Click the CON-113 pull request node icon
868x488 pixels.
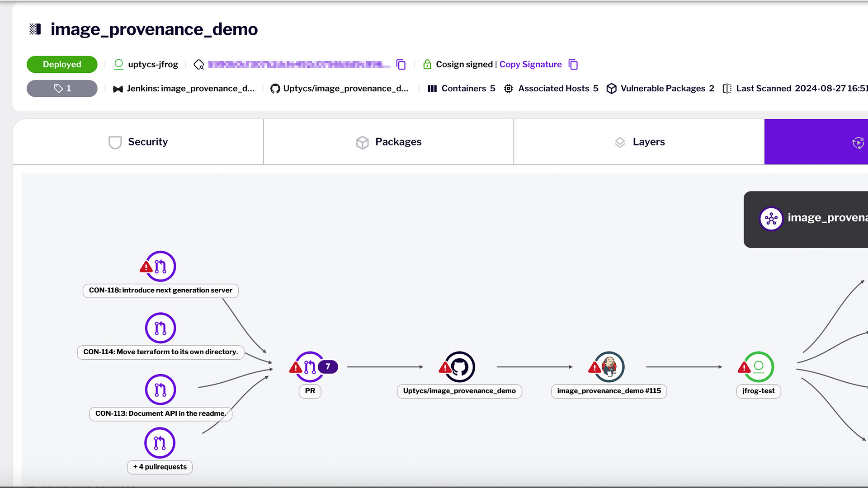(160, 389)
